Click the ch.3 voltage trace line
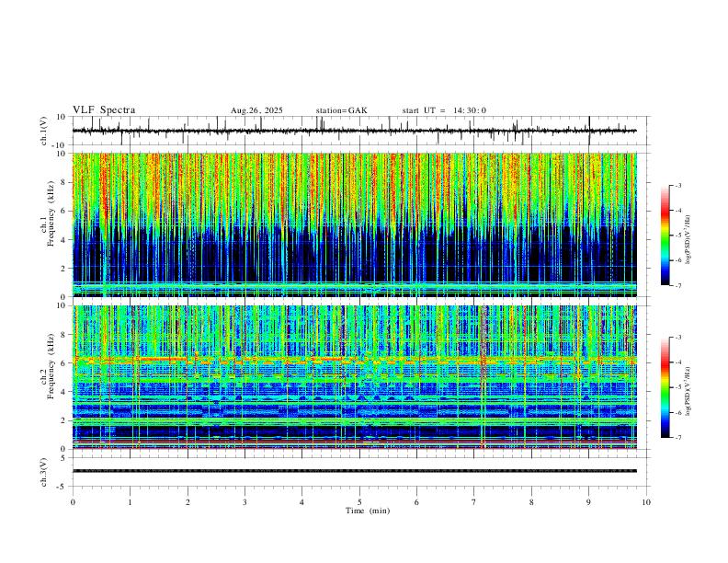This screenshot has width=728, height=563. tap(354, 471)
